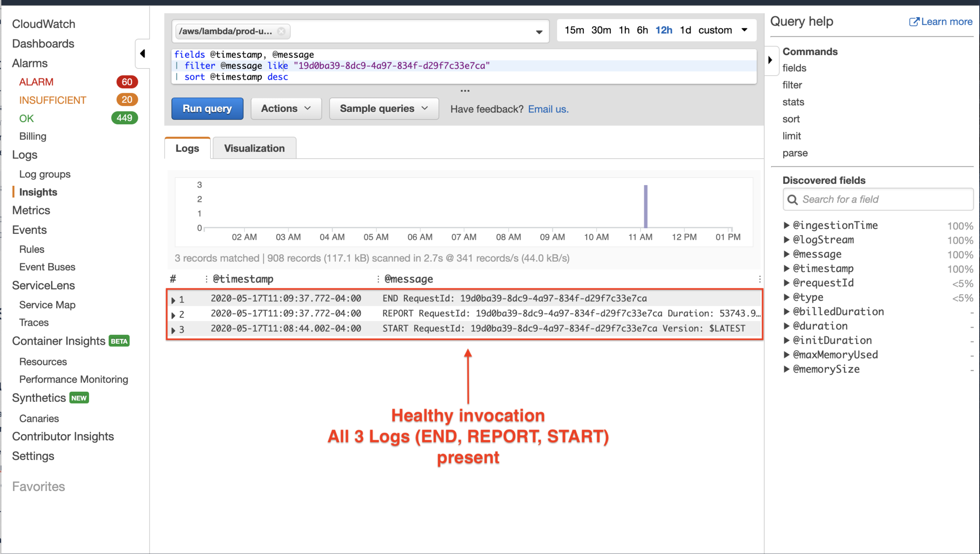
Task: Click the search magnifier in Discovered fields
Action: [793, 200]
